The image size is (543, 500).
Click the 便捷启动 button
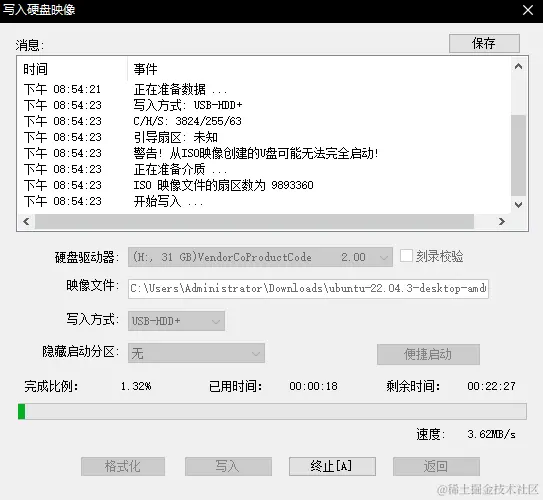tap(428, 354)
